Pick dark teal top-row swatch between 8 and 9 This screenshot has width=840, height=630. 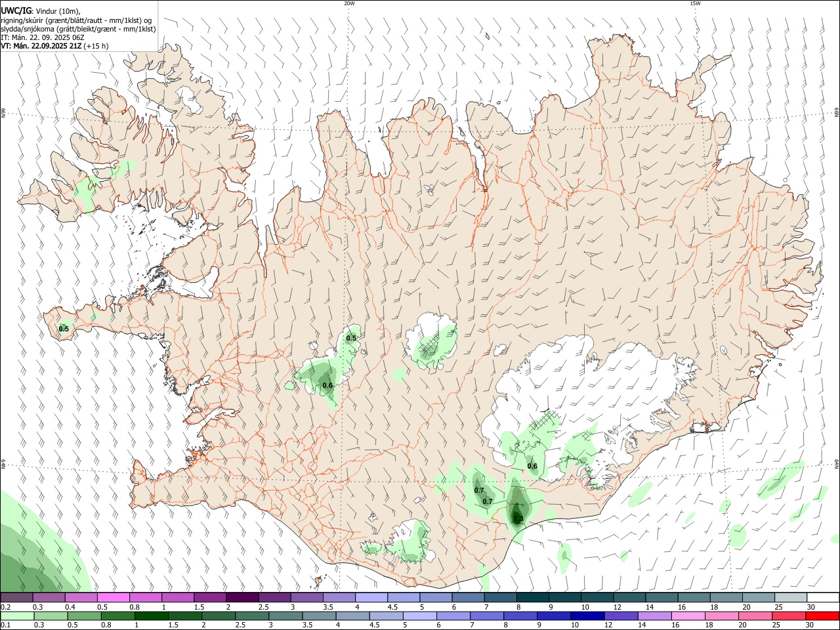pyautogui.click(x=533, y=597)
